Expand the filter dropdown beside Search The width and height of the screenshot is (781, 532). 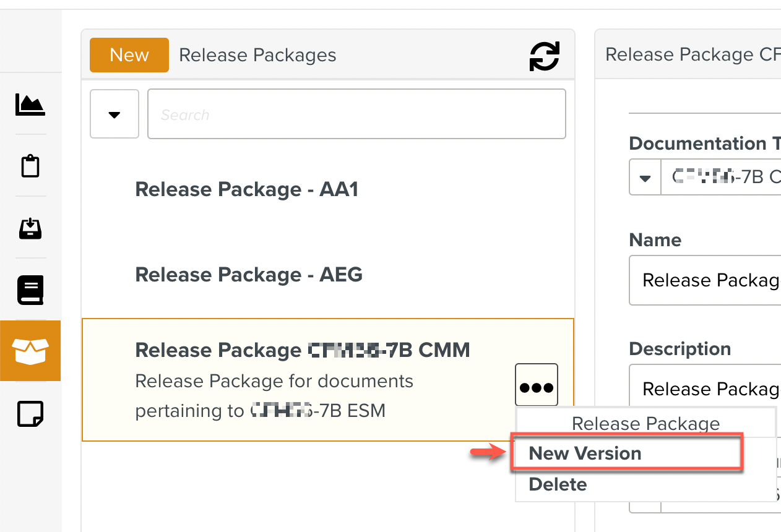coord(114,114)
